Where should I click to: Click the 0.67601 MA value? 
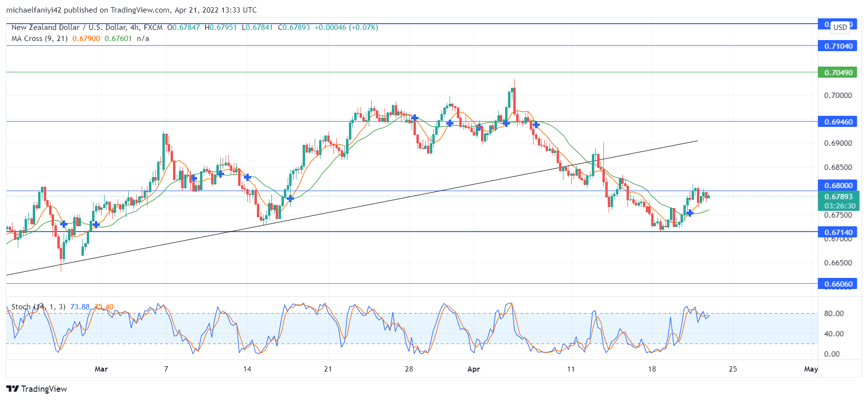[x=118, y=39]
